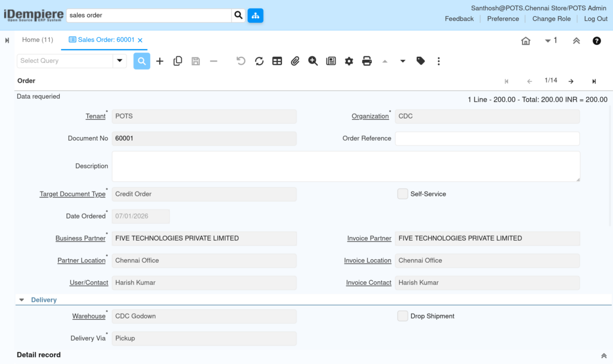Expand the Detail record panel chevrons
This screenshot has width=613, height=364.
[603, 356]
